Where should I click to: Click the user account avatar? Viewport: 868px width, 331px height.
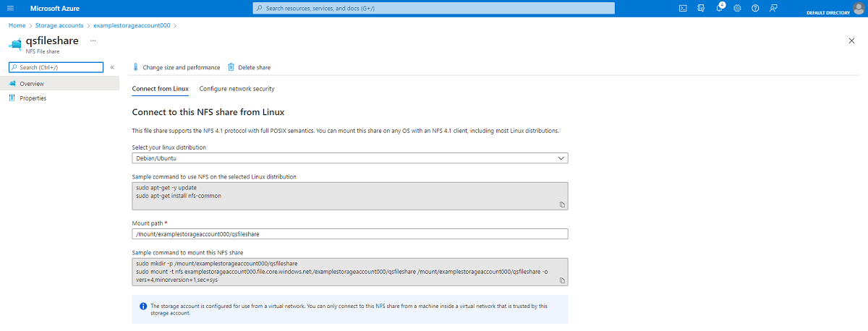point(859,8)
